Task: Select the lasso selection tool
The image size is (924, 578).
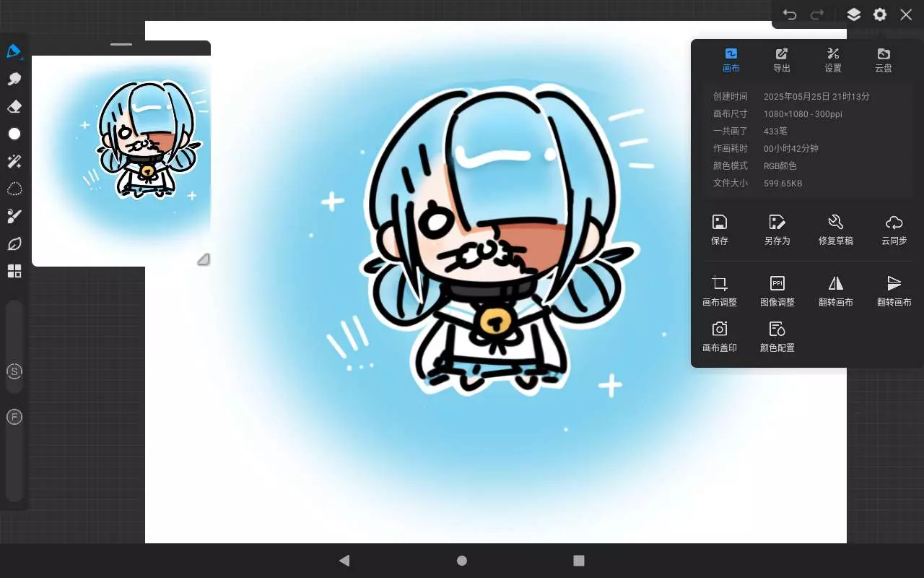Action: 14,189
